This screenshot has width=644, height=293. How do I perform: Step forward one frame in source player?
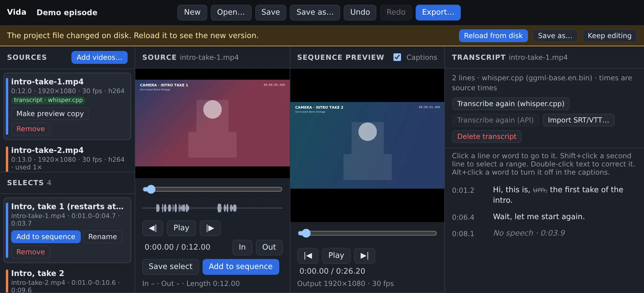pos(210,228)
